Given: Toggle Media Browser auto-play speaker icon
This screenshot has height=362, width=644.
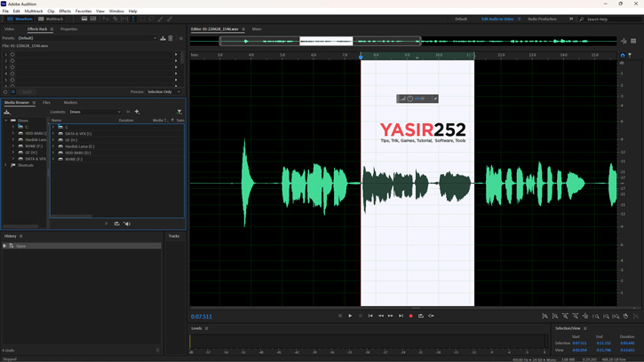Looking at the screenshot, I should point(127,224).
